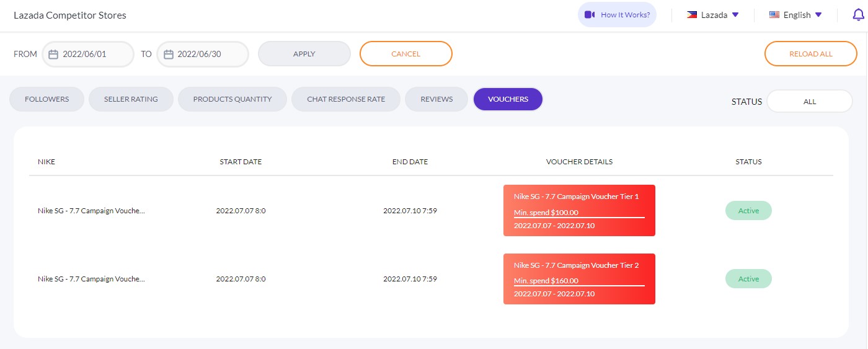This screenshot has height=349, width=868.
Task: Switch to the FOLLOWERS tab
Action: tap(46, 99)
